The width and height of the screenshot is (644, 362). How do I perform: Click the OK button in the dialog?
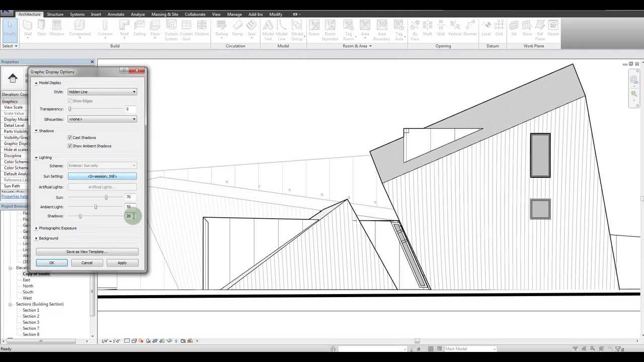(x=51, y=262)
